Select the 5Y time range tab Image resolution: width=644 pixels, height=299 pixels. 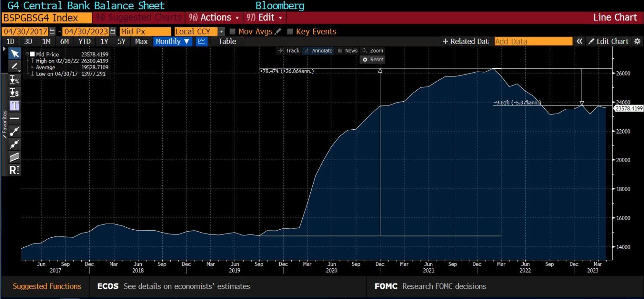[x=121, y=41]
